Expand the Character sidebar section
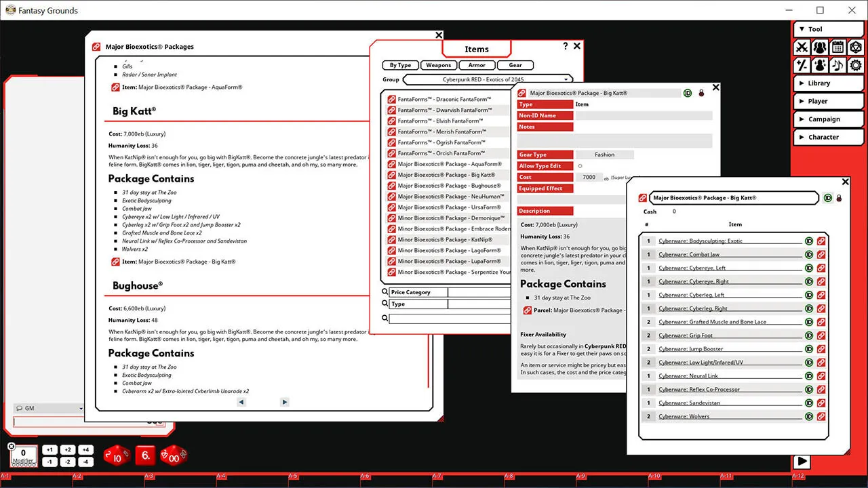The width and height of the screenshot is (868, 488). 828,137
